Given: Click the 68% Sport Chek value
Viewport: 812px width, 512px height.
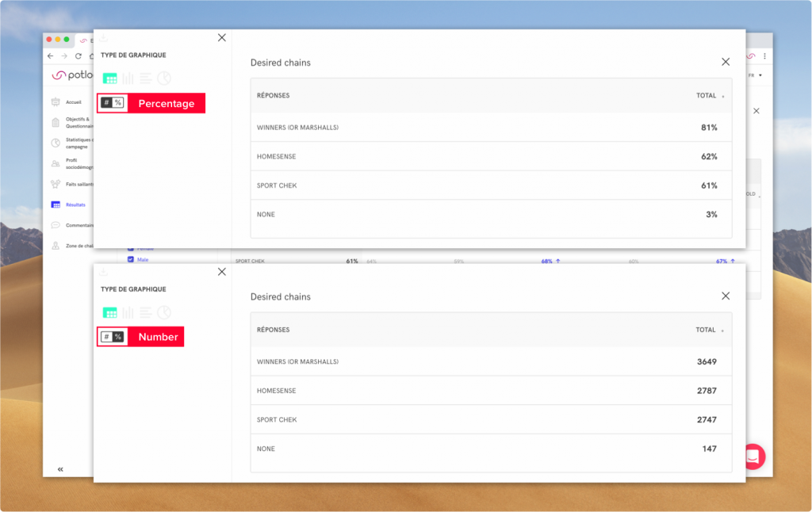Looking at the screenshot, I should [547, 262].
